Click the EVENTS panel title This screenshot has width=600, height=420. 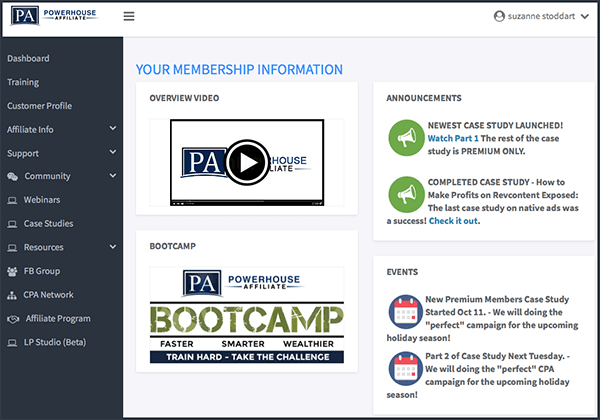coord(402,272)
